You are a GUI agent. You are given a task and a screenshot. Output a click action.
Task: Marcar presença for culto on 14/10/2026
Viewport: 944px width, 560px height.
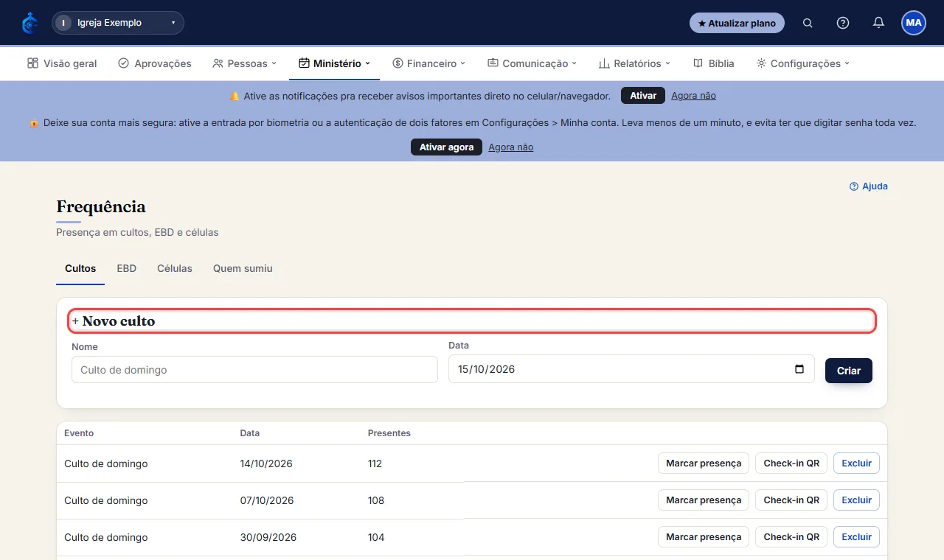pos(704,463)
